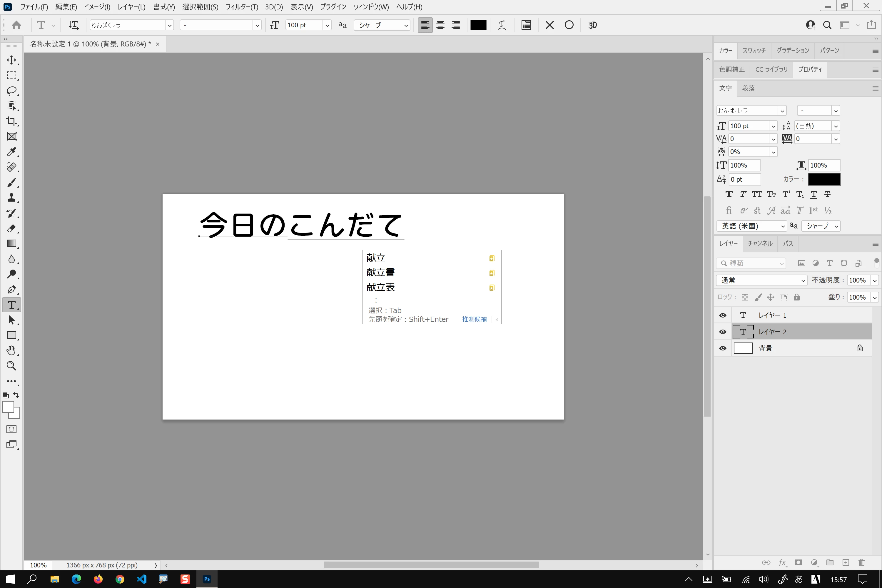Screen dimensions: 882x588
Task: Open the フィルター(T) menu
Action: click(241, 7)
